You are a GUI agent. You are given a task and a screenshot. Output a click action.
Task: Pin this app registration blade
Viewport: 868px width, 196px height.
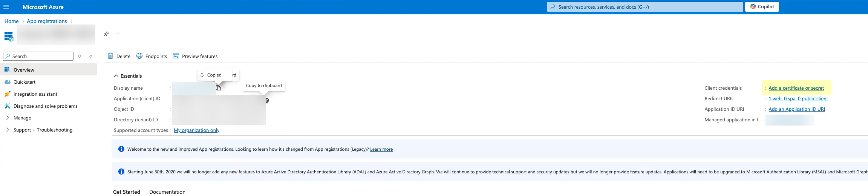coord(106,34)
